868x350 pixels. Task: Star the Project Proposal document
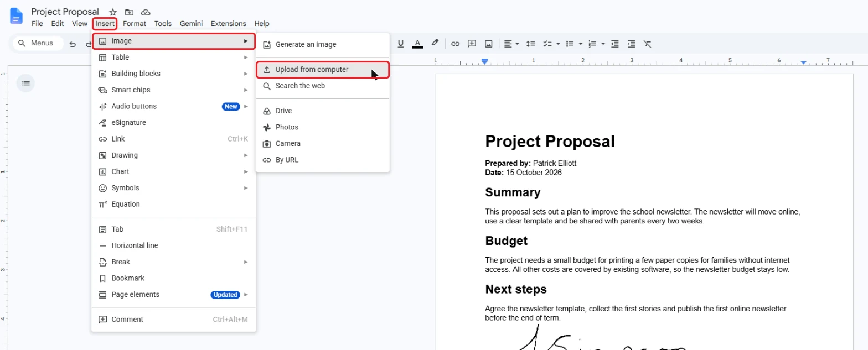tap(113, 12)
